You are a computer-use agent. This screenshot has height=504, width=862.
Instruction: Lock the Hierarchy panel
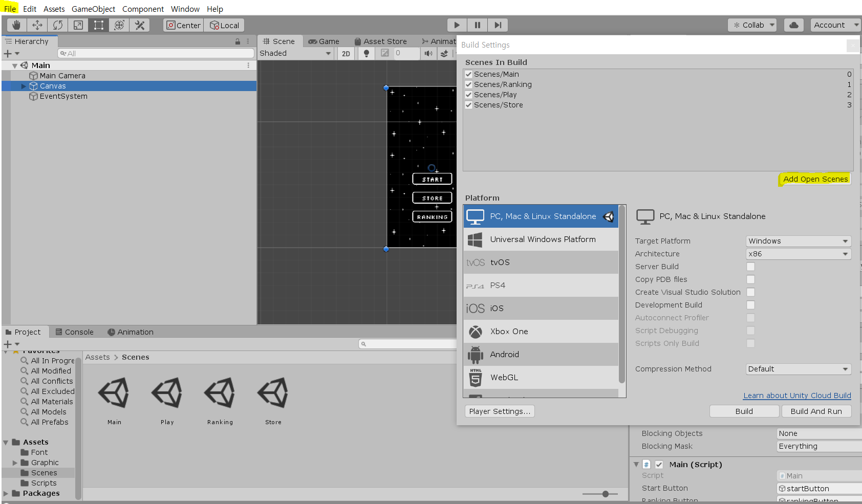point(238,41)
